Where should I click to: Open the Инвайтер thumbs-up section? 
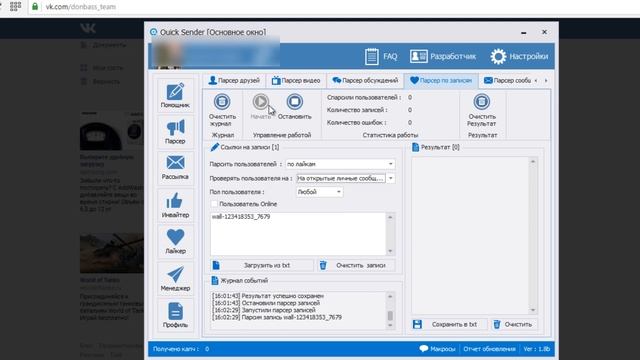point(175,205)
